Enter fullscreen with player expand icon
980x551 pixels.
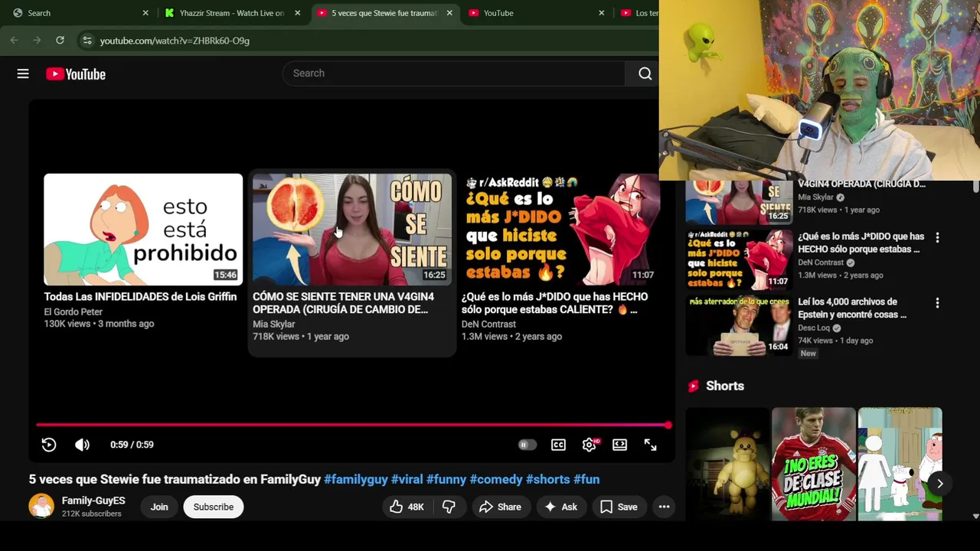point(650,445)
